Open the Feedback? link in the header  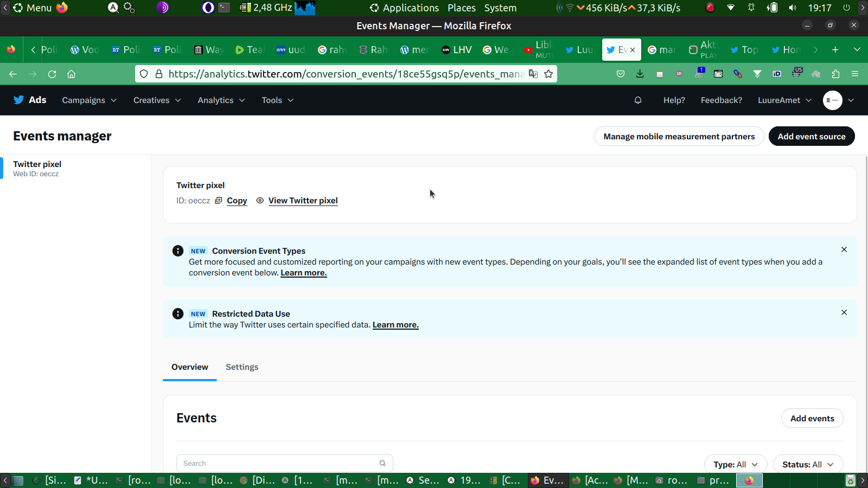tap(722, 100)
